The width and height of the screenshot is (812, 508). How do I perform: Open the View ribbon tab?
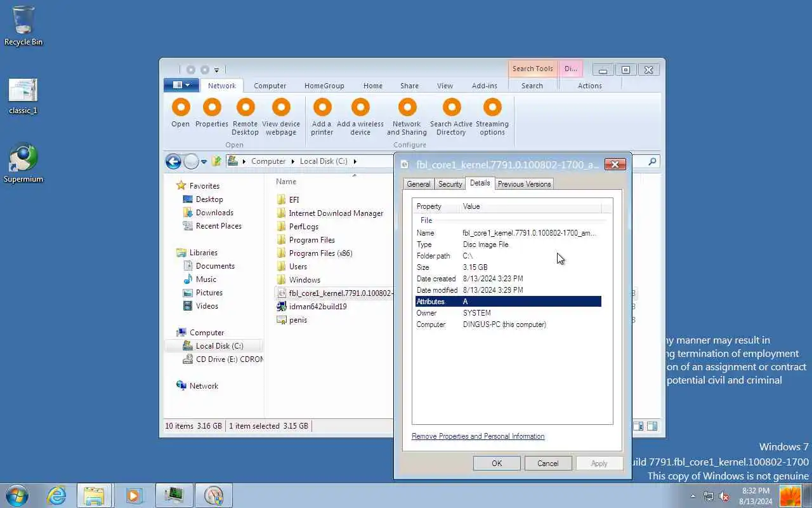(x=445, y=86)
